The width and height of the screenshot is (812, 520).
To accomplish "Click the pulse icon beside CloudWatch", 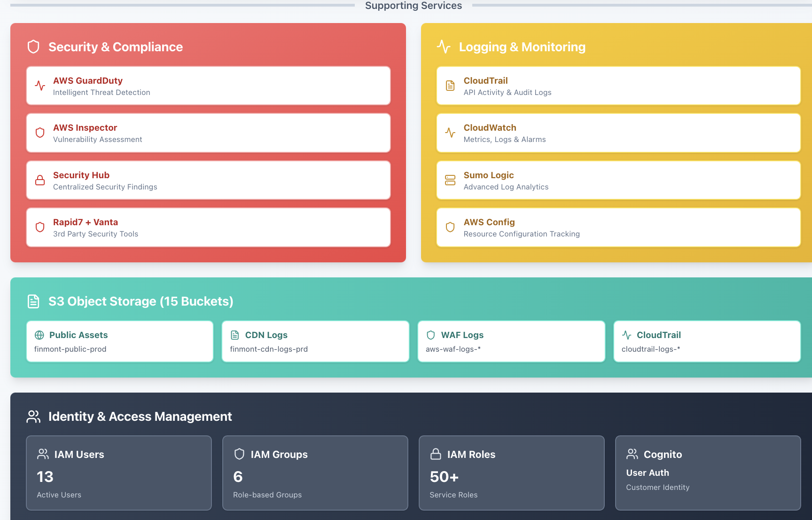I will (450, 133).
